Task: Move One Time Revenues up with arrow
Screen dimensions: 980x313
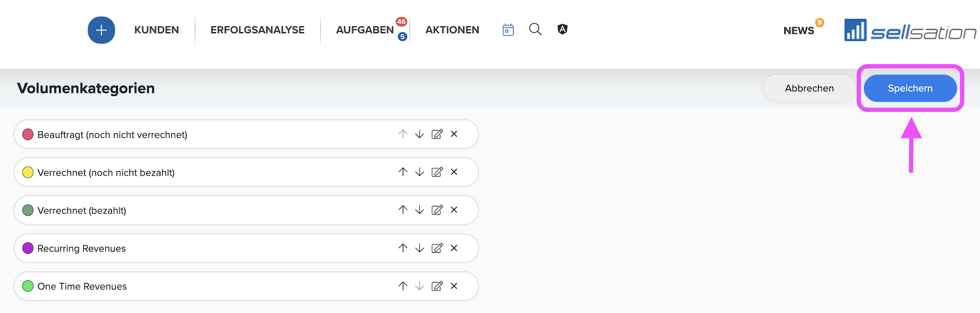Action: point(403,286)
